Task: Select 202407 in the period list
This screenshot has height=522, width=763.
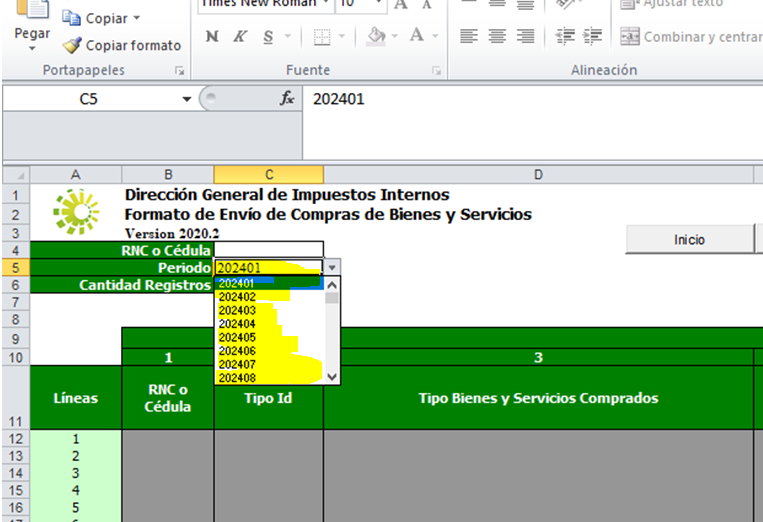Action: click(269, 364)
